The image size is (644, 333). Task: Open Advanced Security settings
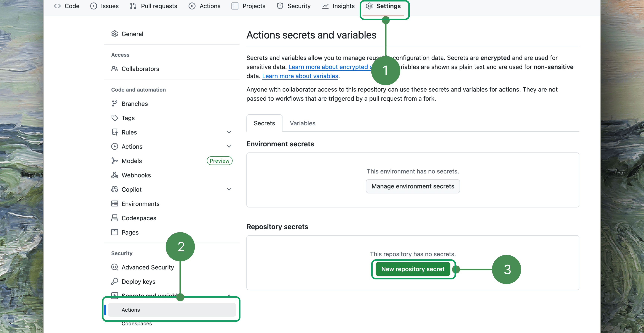coord(172,267)
